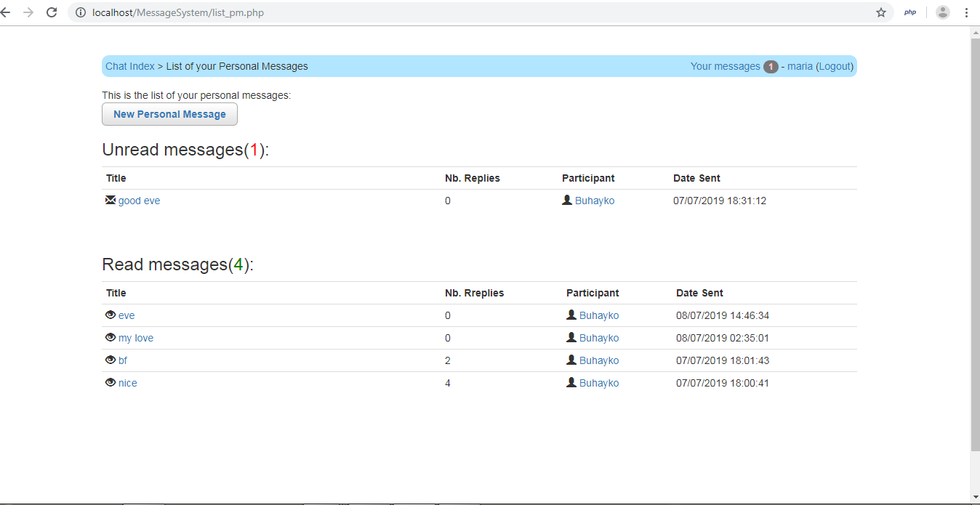The height and width of the screenshot is (505, 980).
Task: Click inside the browser address bar
Action: coord(291,12)
